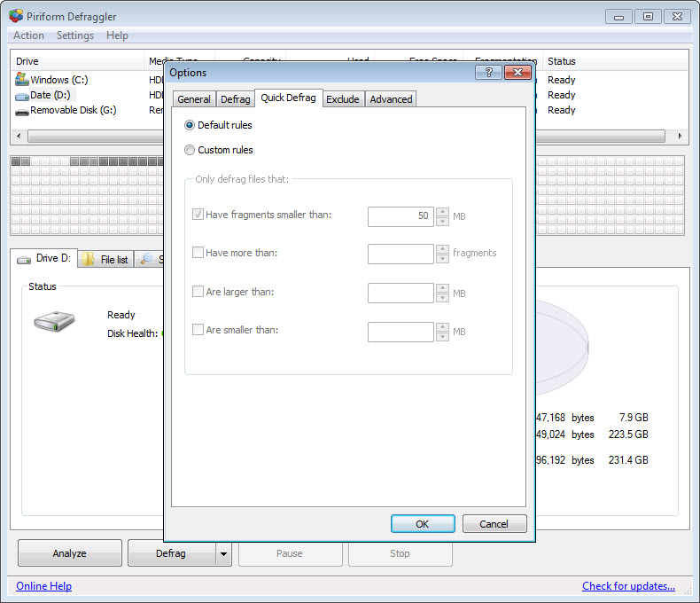Click the drive list scroll left arrow
Viewport: 700px width, 603px height.
pyautogui.click(x=19, y=136)
